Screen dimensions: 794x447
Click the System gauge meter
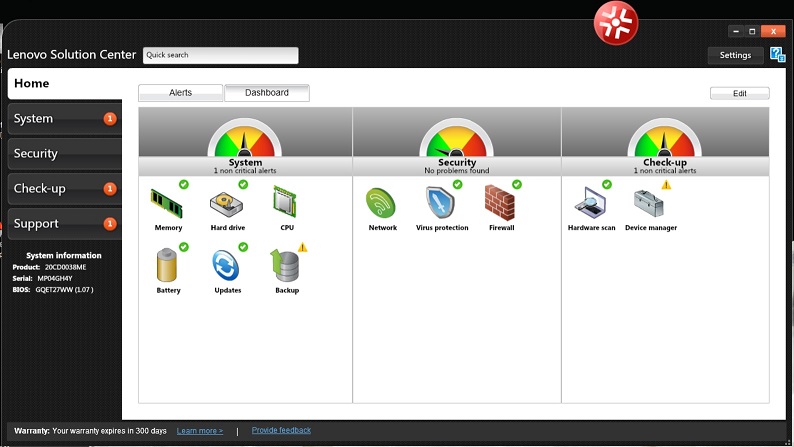click(x=245, y=138)
